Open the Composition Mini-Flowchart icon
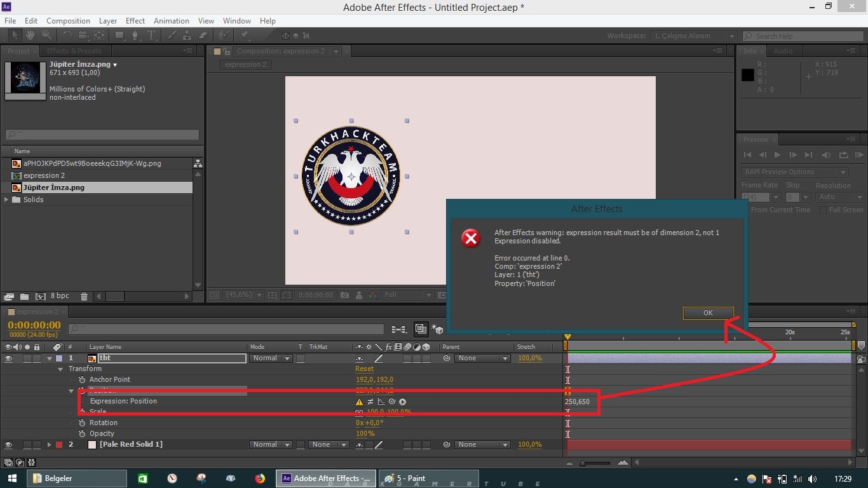This screenshot has height=488, width=868. pos(399,329)
